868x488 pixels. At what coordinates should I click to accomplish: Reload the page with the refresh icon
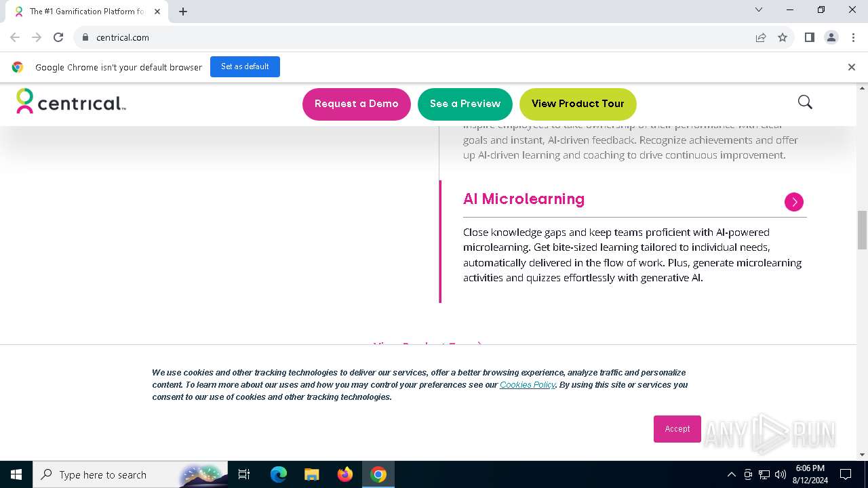[58, 37]
